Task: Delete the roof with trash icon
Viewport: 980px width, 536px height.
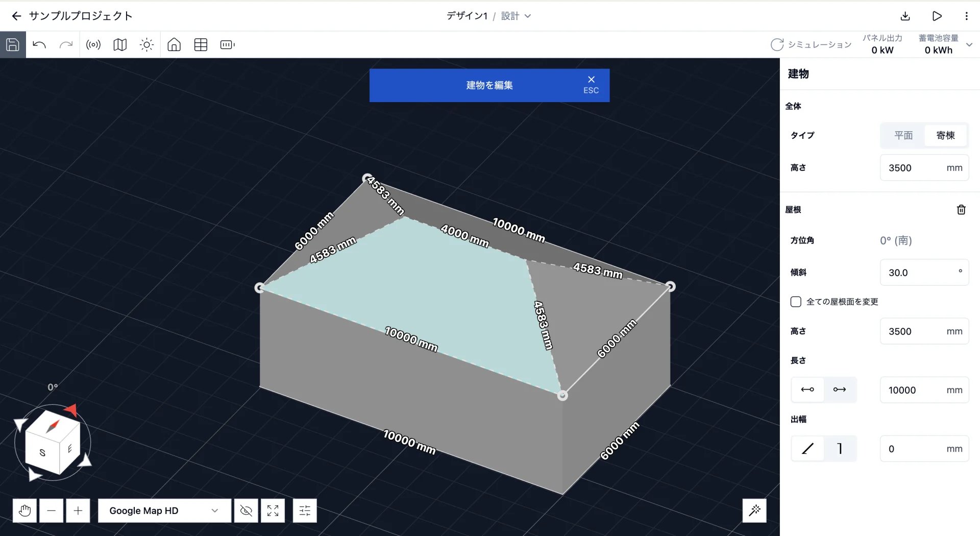Action: 961,210
